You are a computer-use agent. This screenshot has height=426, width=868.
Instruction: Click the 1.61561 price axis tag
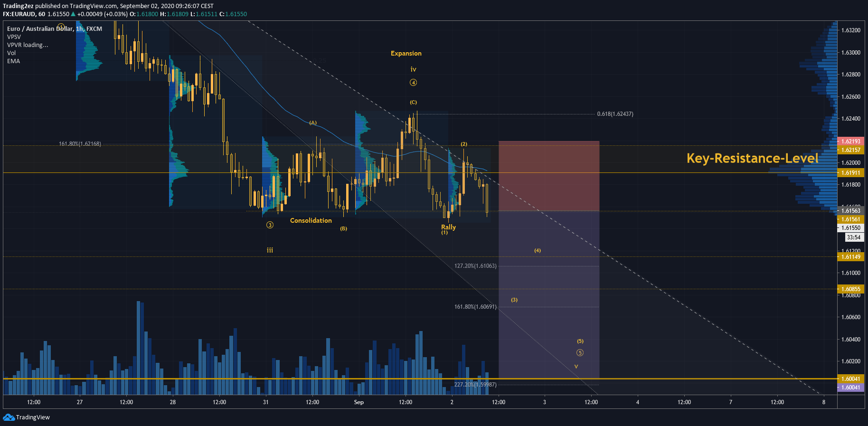coord(850,219)
